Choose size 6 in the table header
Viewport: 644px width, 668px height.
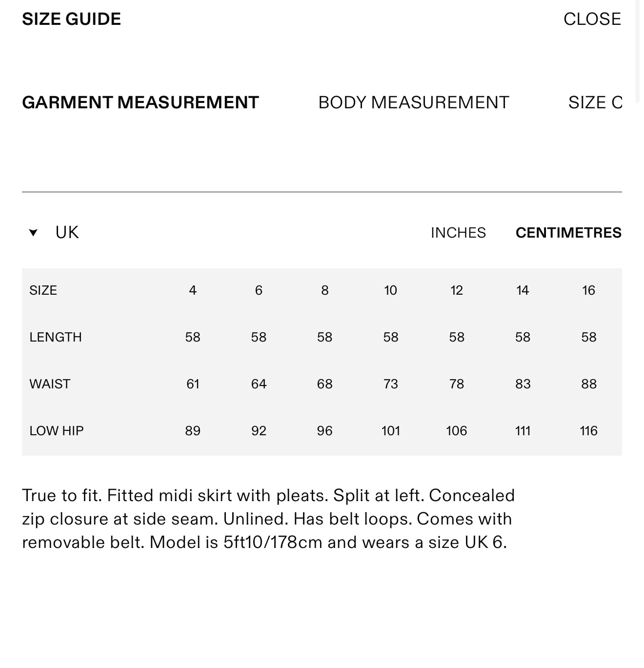259,290
